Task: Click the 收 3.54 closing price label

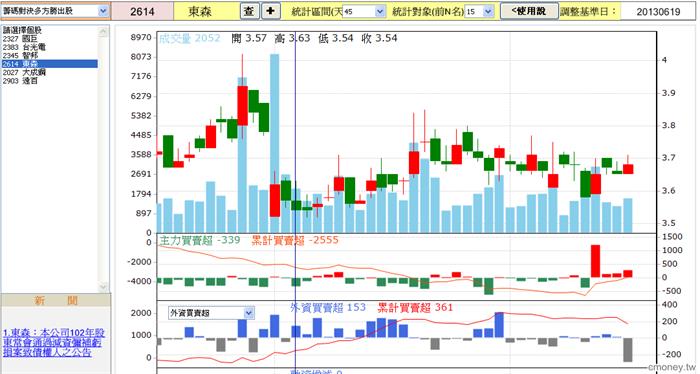Action: (x=379, y=38)
